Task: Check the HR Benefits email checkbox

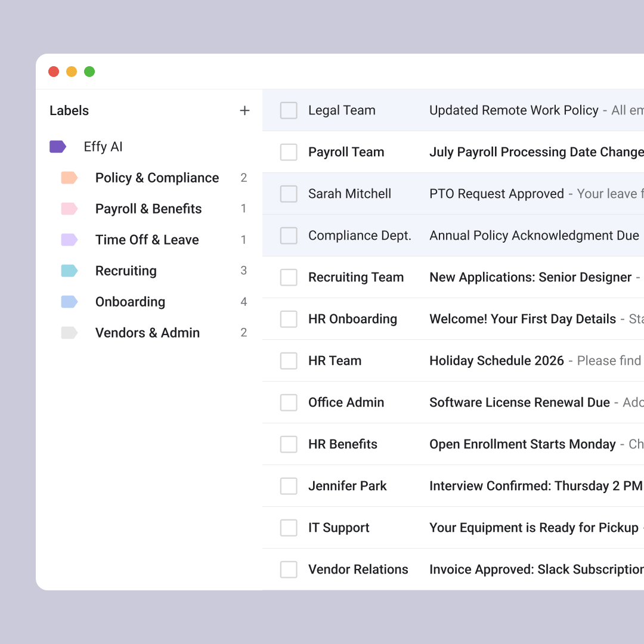Action: (x=289, y=444)
